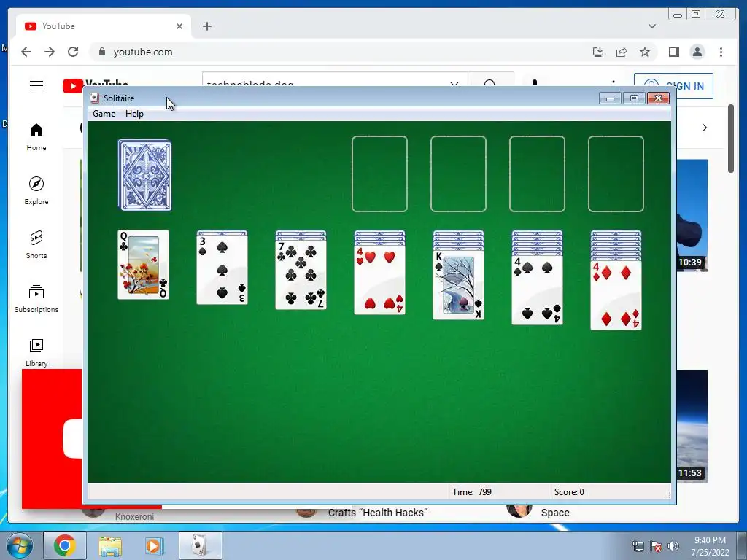Close the Solitaire window
Screen dimensions: 747x560
[658, 98]
